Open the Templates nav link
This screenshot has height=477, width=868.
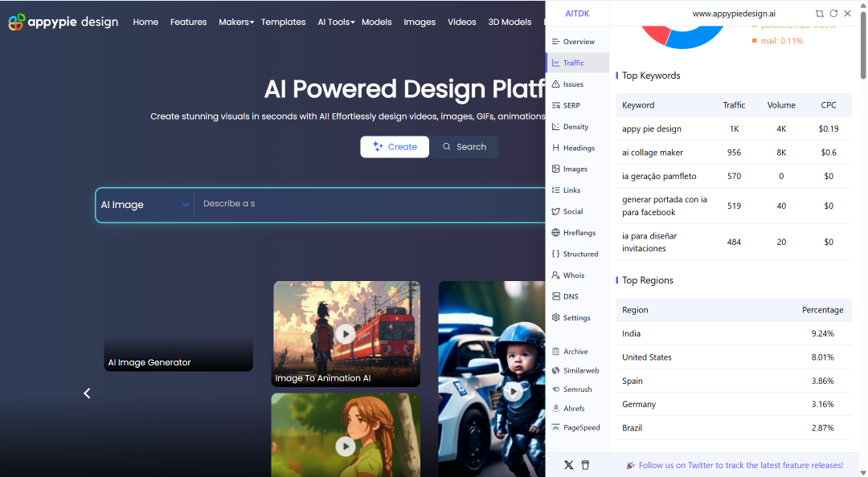(284, 22)
